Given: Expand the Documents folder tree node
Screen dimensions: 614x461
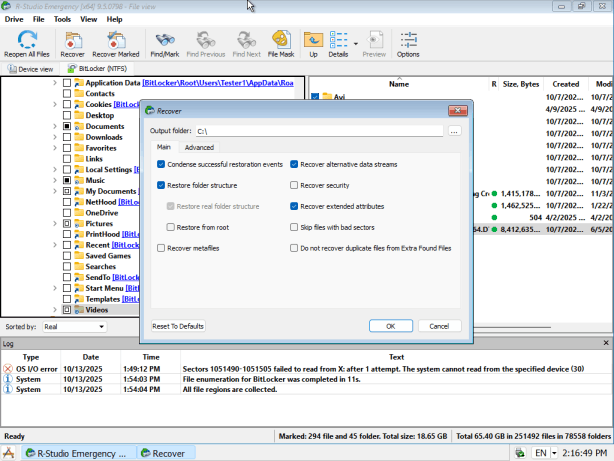Looking at the screenshot, I should [x=54, y=127].
